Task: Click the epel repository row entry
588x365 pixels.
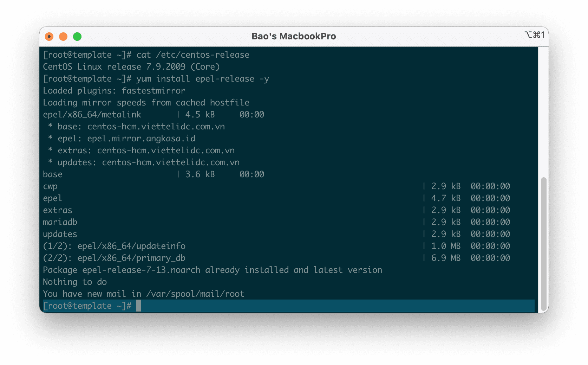Action: [x=53, y=198]
